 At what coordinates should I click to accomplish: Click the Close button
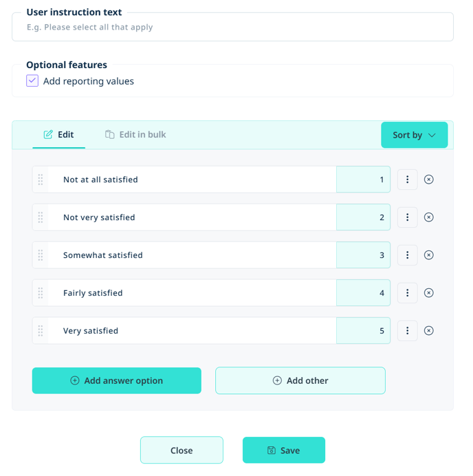181,450
